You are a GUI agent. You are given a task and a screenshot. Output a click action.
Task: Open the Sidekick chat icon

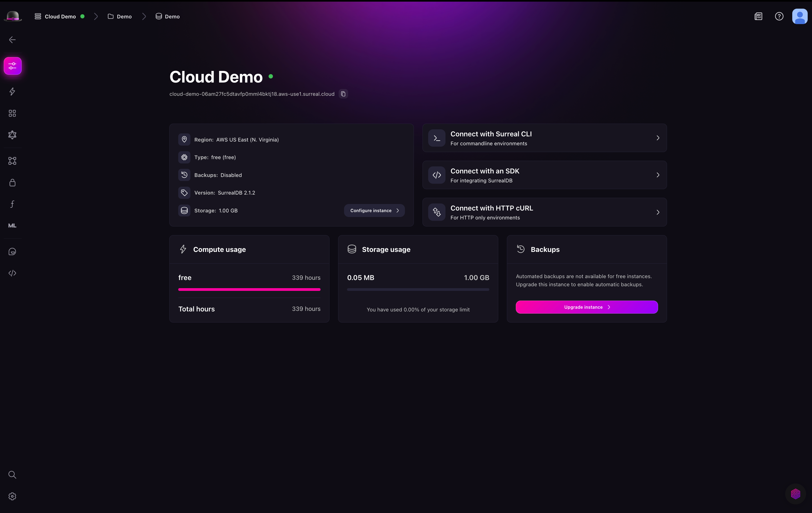pos(12,252)
